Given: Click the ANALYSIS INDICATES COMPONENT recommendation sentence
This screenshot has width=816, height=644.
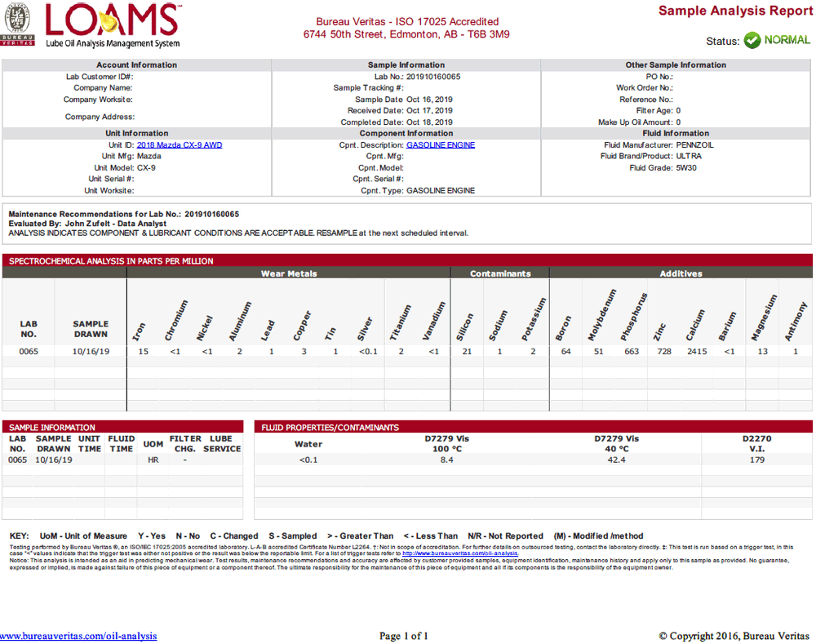Looking at the screenshot, I should click(238, 233).
